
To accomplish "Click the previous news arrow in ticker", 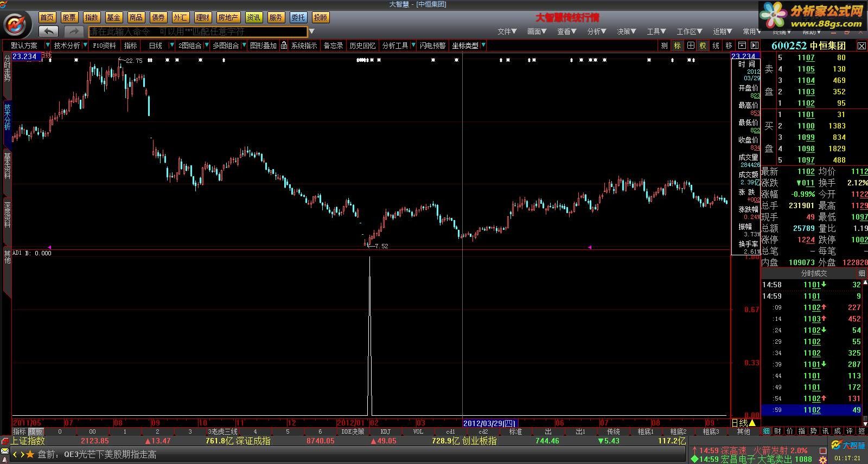I will (15, 454).
